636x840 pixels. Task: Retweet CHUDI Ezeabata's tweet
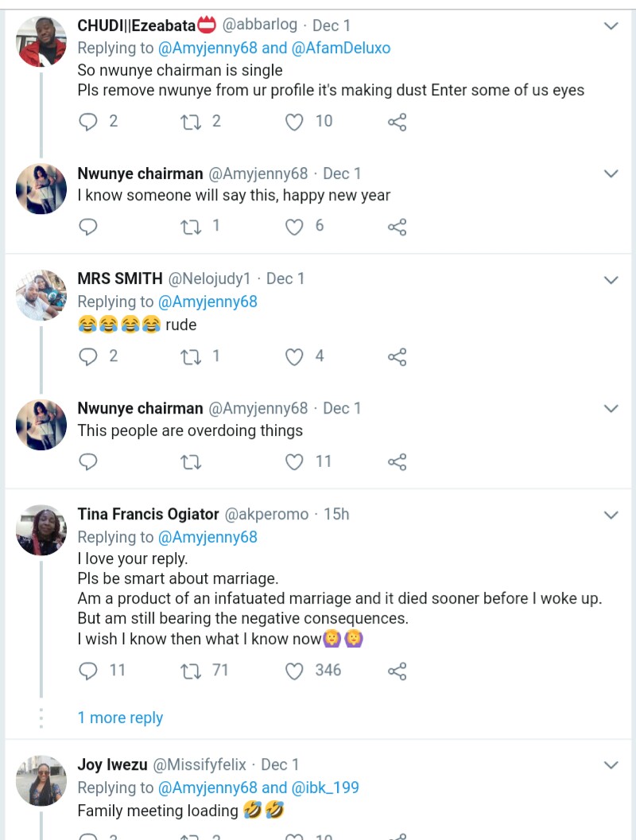[x=191, y=122]
